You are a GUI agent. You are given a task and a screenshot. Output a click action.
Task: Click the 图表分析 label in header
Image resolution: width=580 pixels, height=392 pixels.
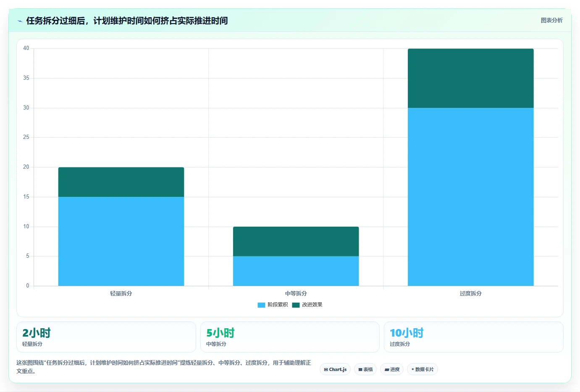click(551, 20)
